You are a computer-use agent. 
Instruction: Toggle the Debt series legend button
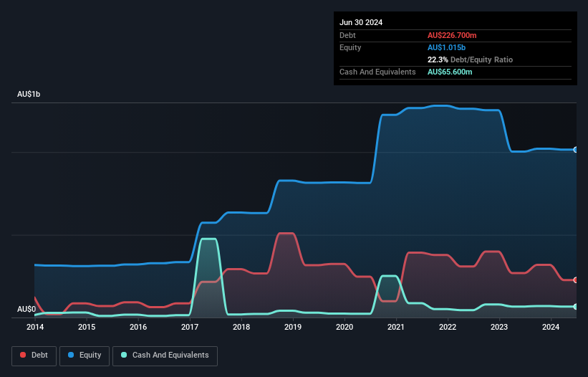[x=34, y=355]
